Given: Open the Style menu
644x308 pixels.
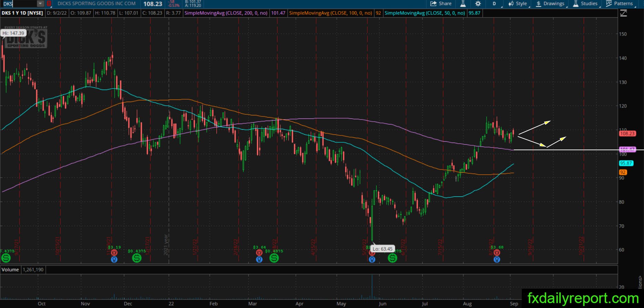Looking at the screenshot, I should 518,4.
